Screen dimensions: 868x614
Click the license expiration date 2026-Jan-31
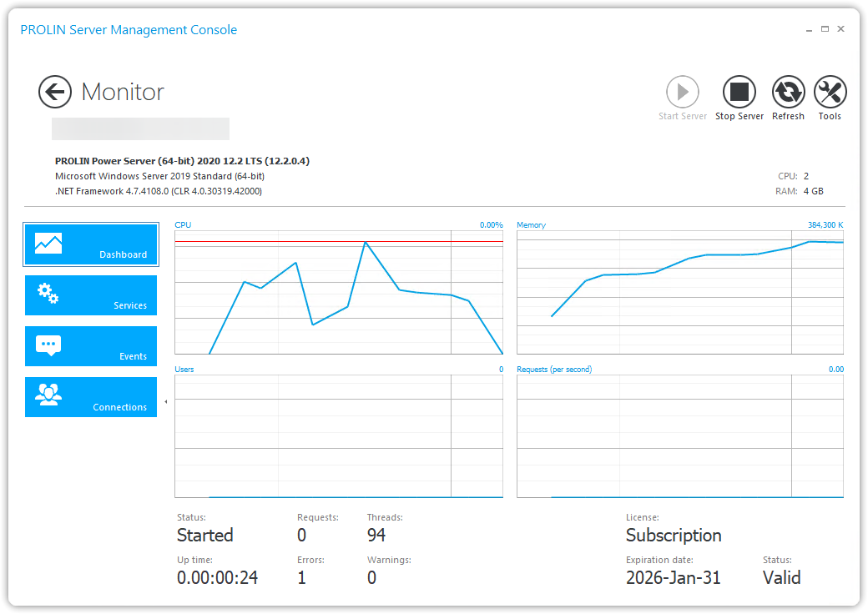(x=674, y=577)
